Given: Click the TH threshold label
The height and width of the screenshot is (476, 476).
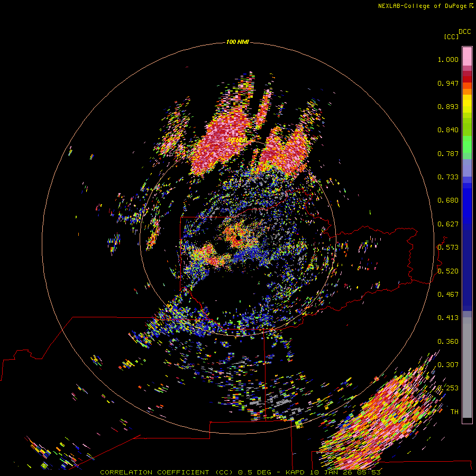Looking at the screenshot, I should click(x=454, y=412).
